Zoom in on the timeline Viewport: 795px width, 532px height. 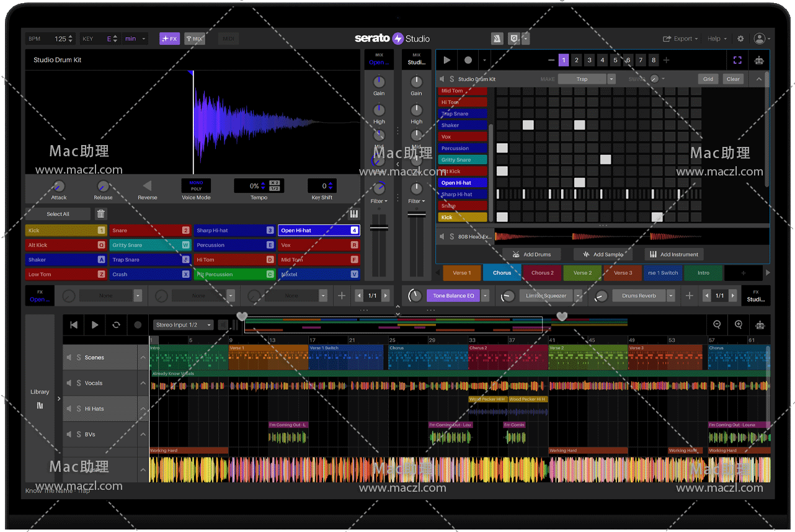point(738,324)
